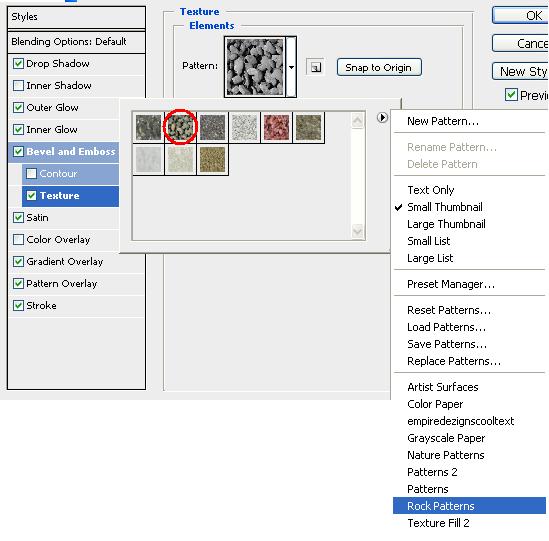Click the pattern list scroll down arrow

357,231
